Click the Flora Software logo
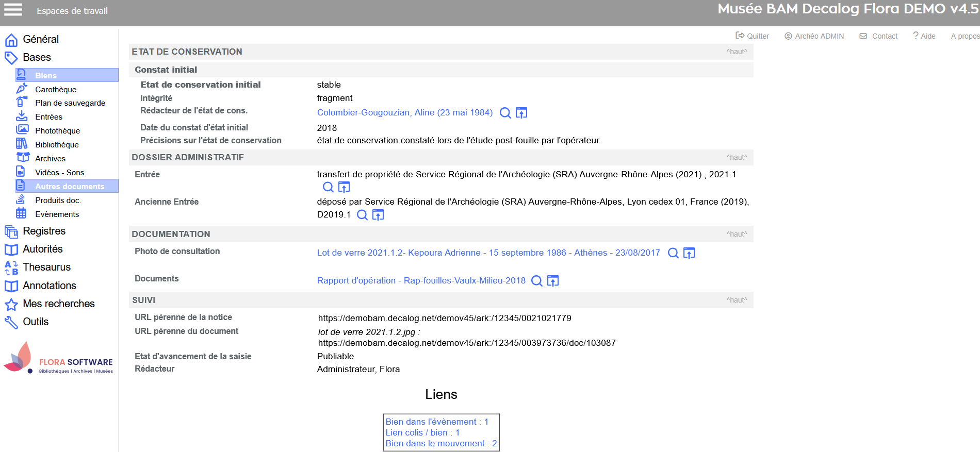Image resolution: width=980 pixels, height=452 pixels. pos(58,358)
